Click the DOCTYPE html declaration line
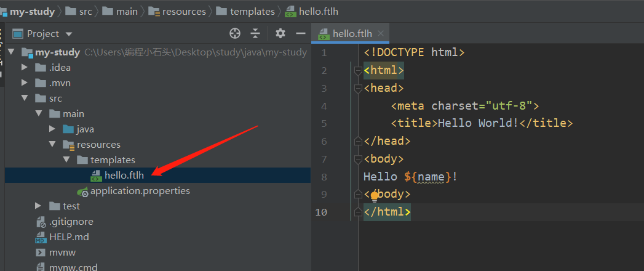Screen dimensions: 644x271 (x=414, y=52)
